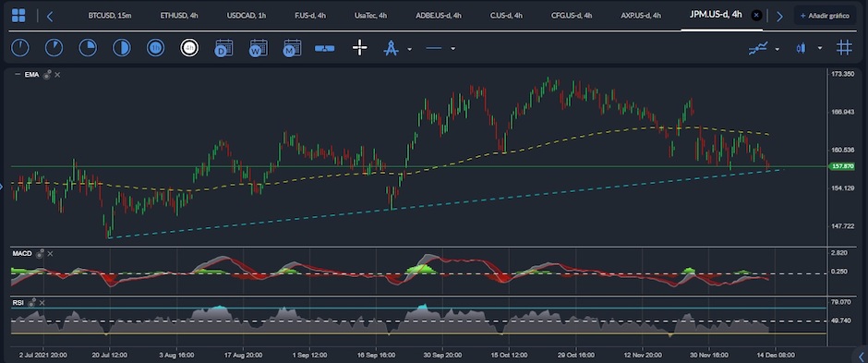Switch to the daily calendar timeframe
This screenshot has height=363, width=868.
[223, 48]
